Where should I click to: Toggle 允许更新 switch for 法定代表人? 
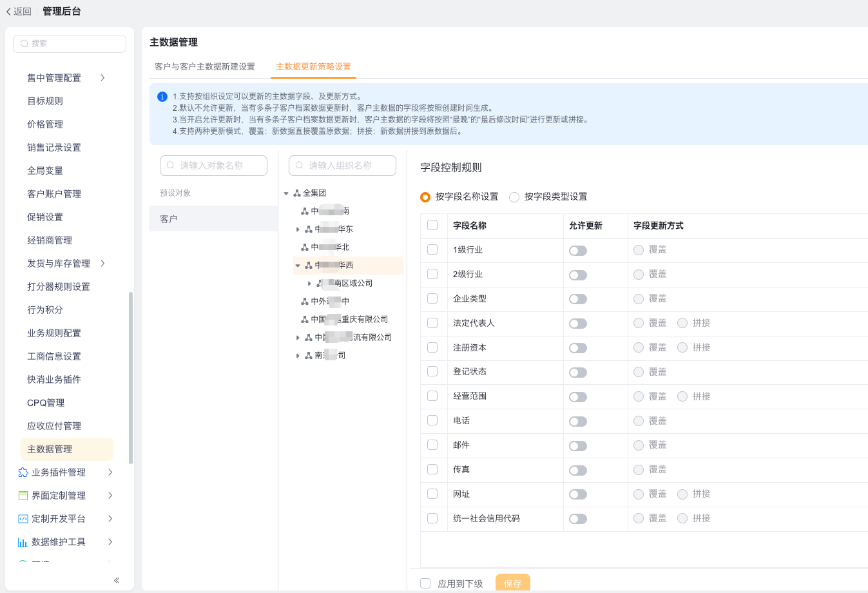point(578,324)
